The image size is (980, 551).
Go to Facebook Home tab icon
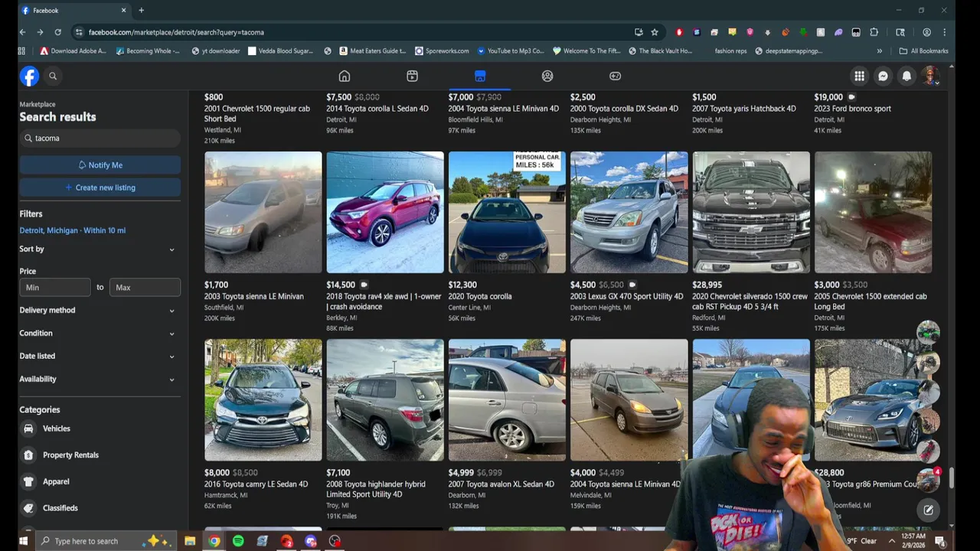coord(345,76)
